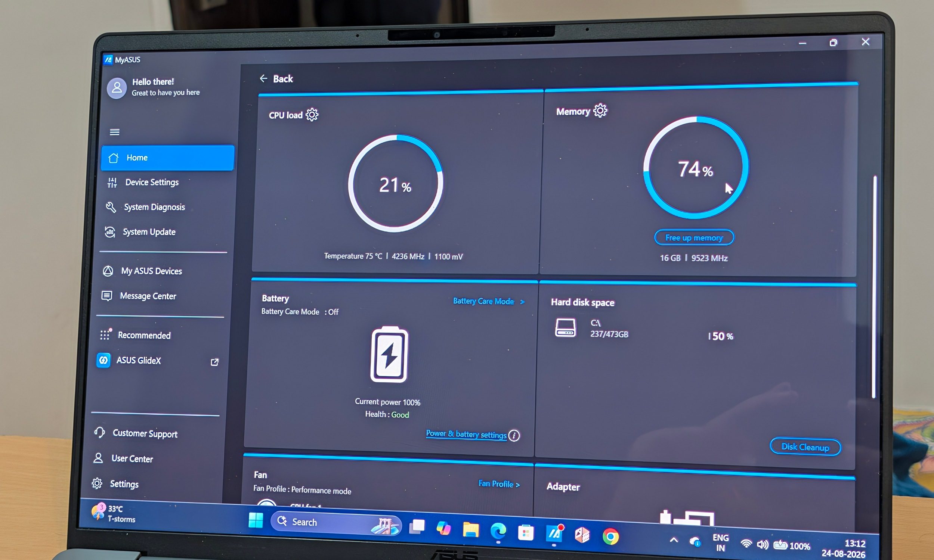The height and width of the screenshot is (560, 934).
Task: Click the weather widget 33°C T-storms
Action: (114, 513)
